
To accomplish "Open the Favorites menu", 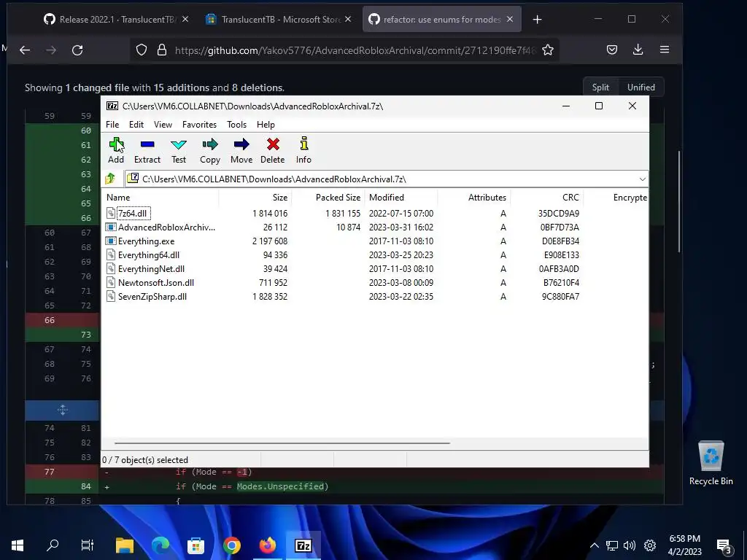I will (199, 124).
